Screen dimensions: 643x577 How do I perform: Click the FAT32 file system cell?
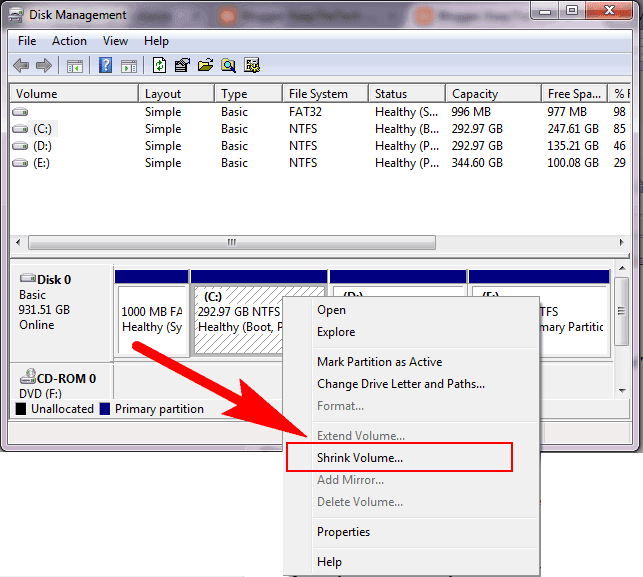[305, 112]
